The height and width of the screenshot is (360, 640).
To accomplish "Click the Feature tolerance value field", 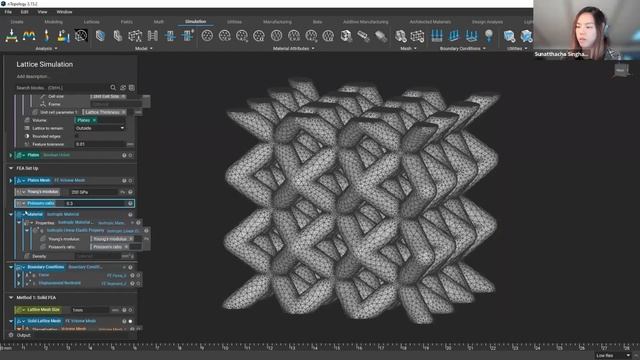I will click(x=100, y=144).
